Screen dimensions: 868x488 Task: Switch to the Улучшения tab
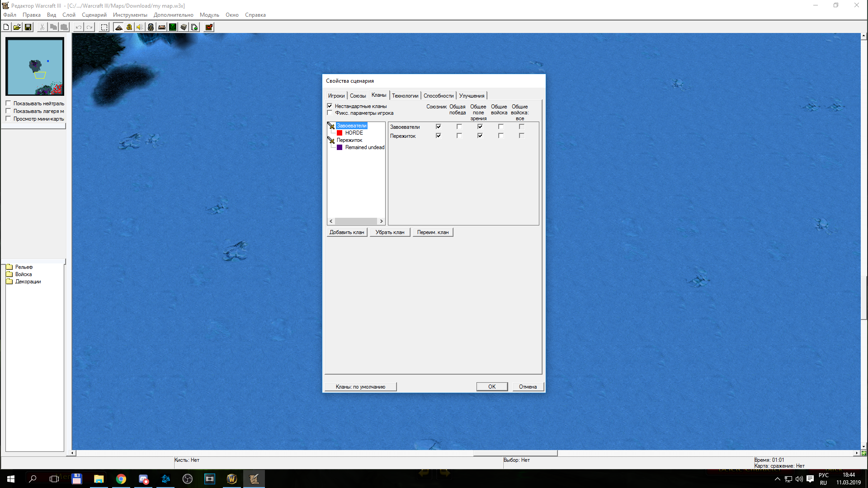(472, 96)
